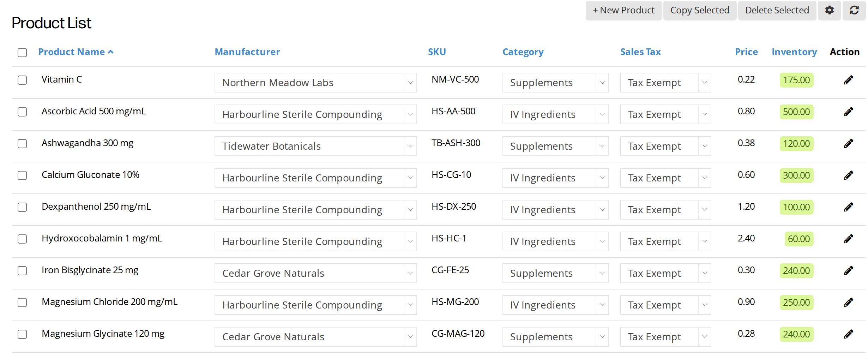Tick Hydroxocobalamin 1 mg/mL checkbox
Screen dimensions: 868x353
(x=22, y=239)
